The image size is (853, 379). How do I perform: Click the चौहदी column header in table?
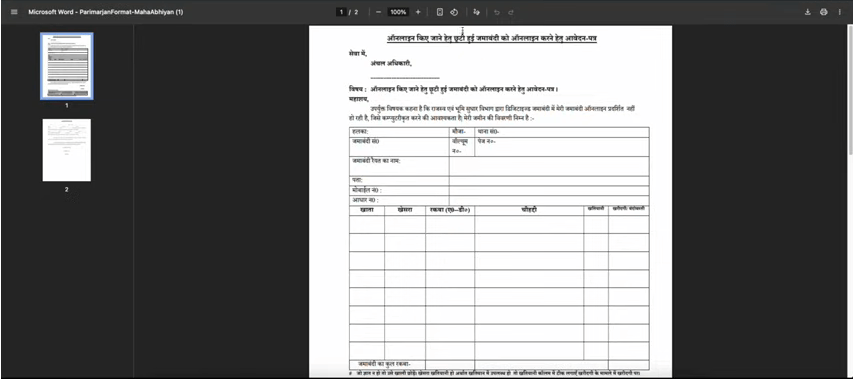tap(529, 209)
